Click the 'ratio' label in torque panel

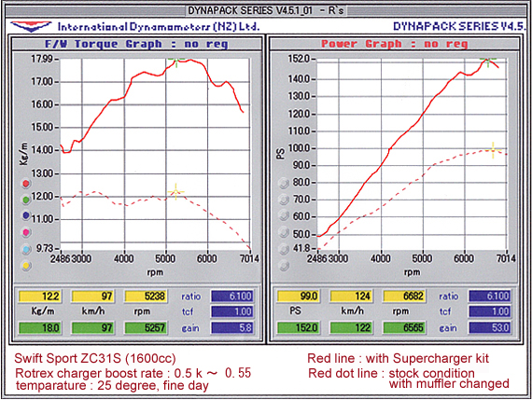point(191,297)
